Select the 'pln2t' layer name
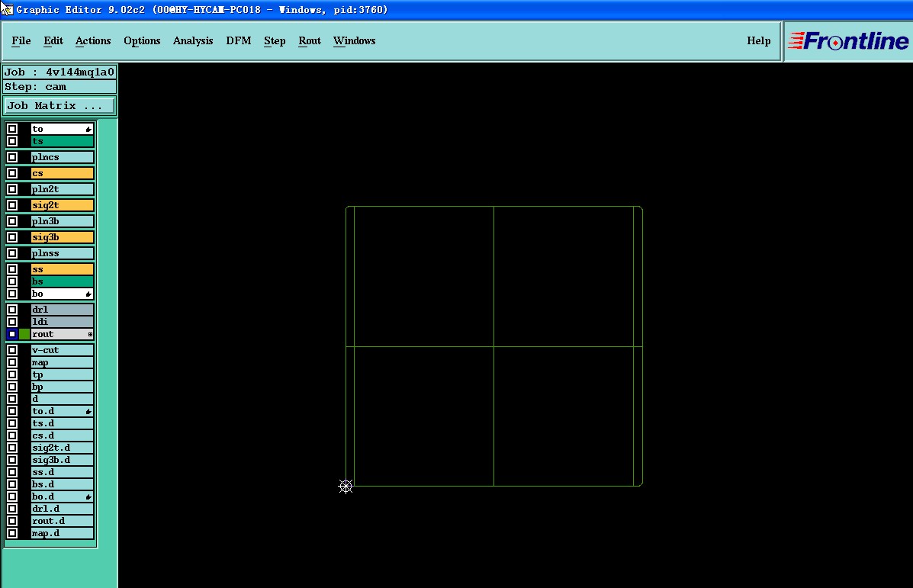 pyautogui.click(x=63, y=189)
